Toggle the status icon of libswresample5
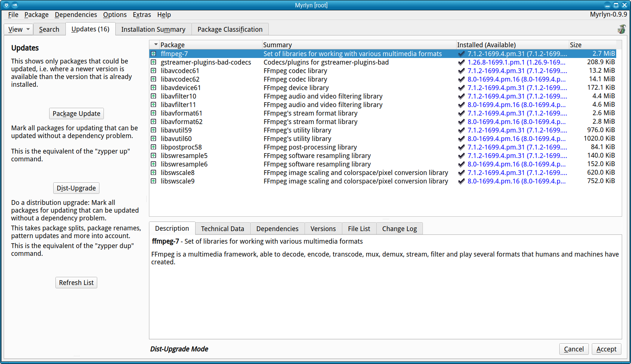The image size is (631, 364). pos(153,156)
